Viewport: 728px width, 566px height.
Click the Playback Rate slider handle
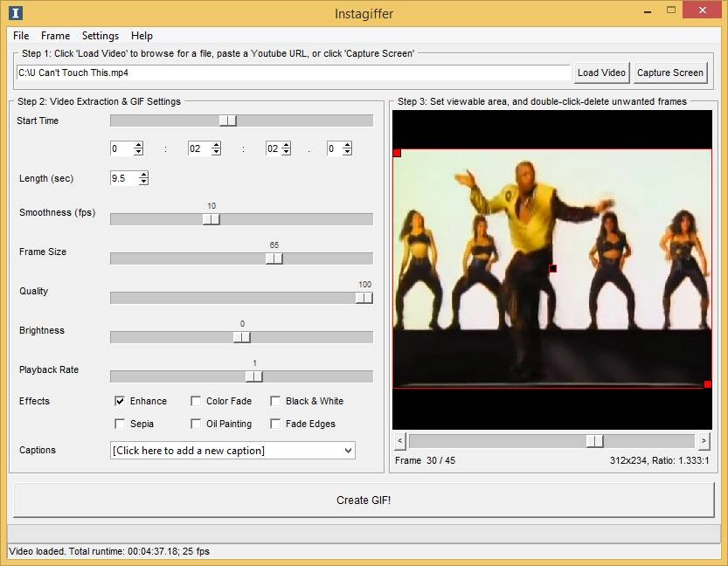coord(254,376)
